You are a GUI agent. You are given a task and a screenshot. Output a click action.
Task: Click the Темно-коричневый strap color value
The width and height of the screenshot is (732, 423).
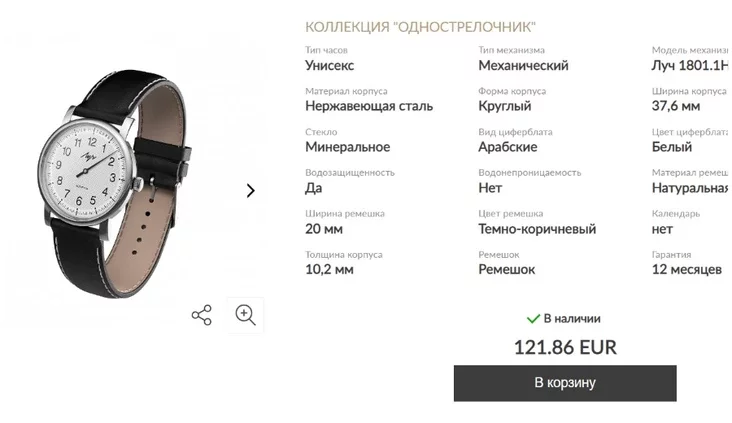coord(537,229)
